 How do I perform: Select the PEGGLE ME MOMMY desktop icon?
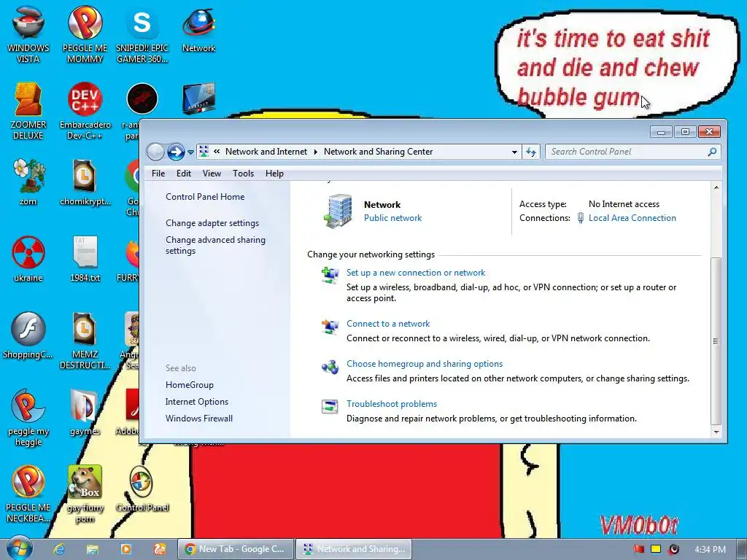pos(85,35)
